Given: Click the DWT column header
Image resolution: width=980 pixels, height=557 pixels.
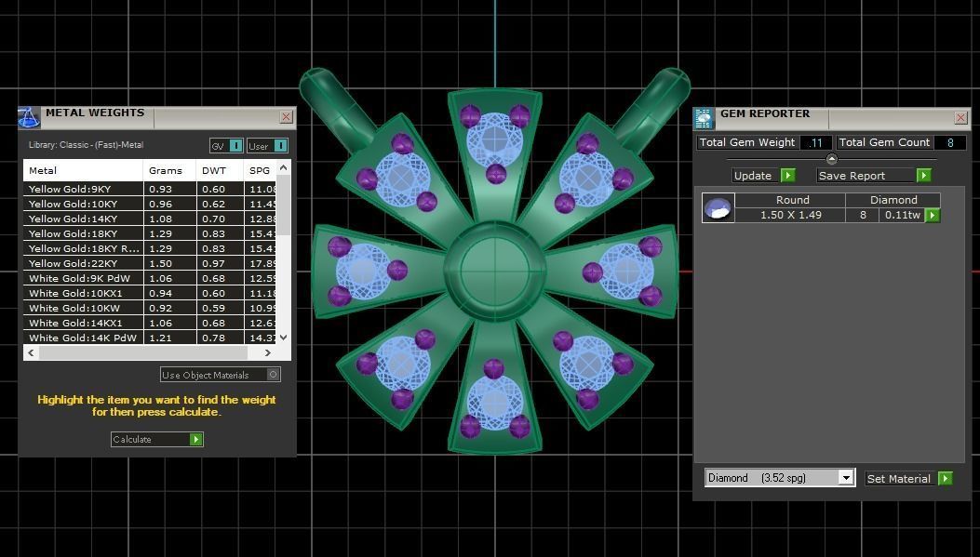Looking at the screenshot, I should click(x=220, y=170).
